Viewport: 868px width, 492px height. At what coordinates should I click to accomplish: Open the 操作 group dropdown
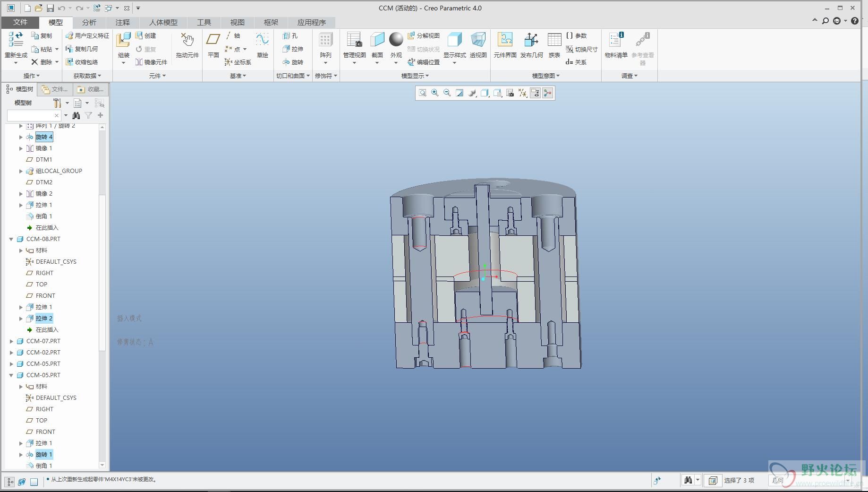coord(32,76)
